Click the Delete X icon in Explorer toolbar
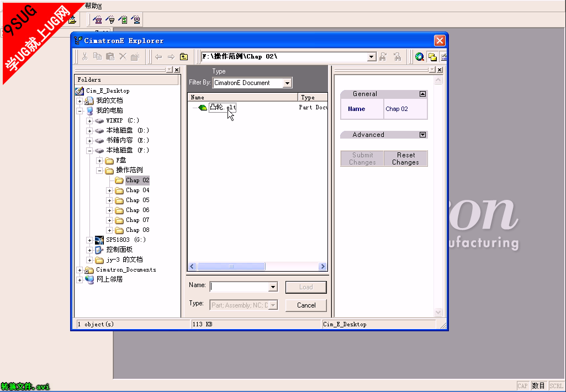Screen dimensions: 566x392 click(123, 56)
